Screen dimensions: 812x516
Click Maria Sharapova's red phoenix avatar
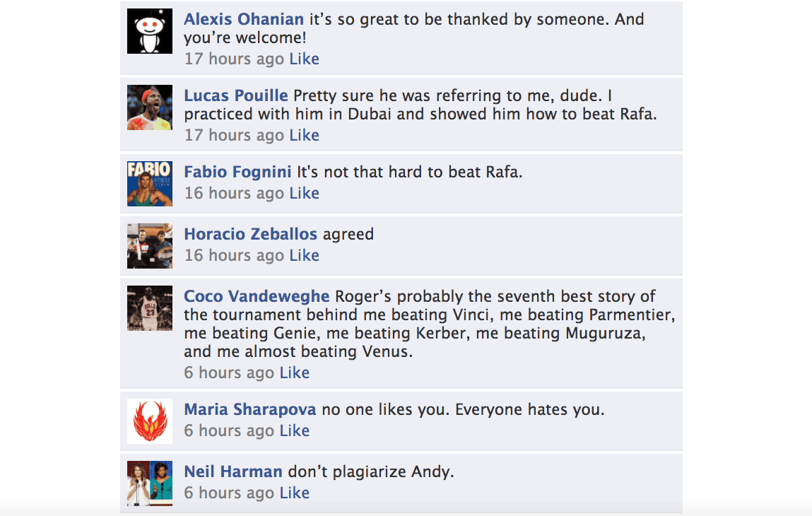point(150,421)
